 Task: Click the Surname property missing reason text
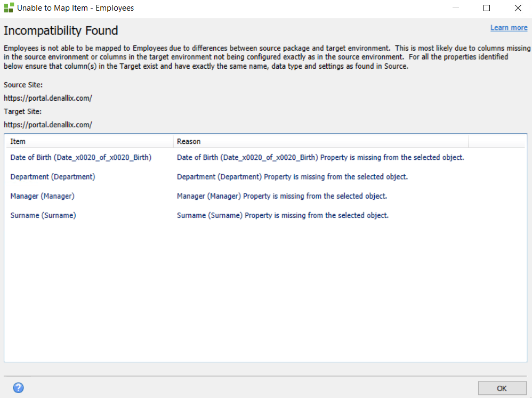click(283, 215)
